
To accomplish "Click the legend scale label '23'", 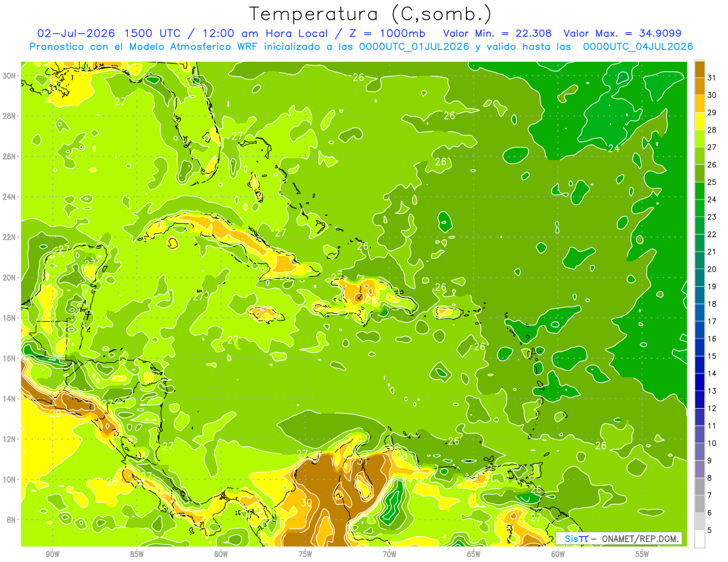I will 712,216.
